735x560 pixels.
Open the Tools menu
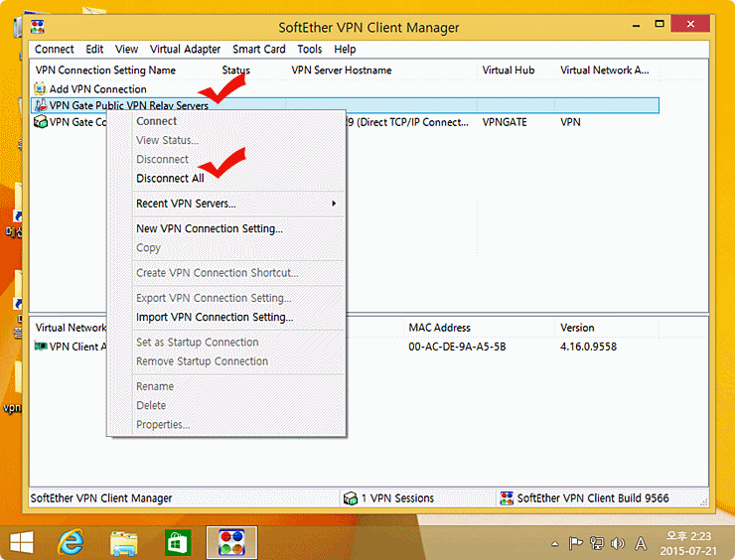point(309,50)
